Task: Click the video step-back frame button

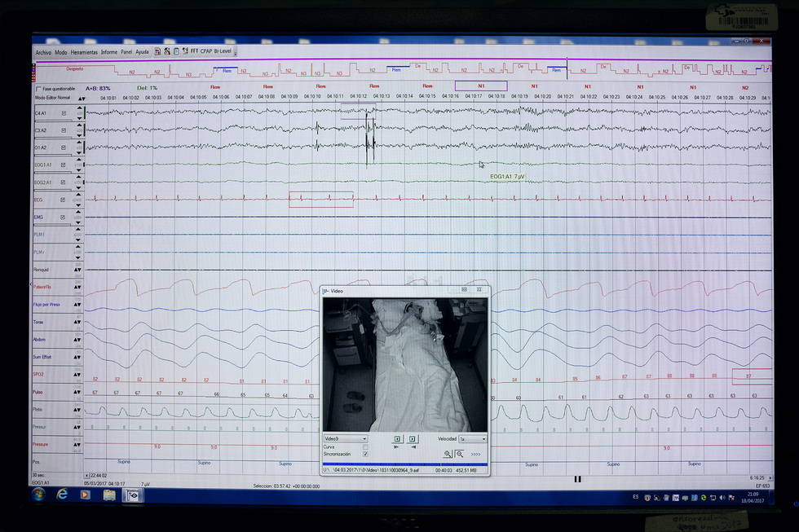Action: coord(397,438)
